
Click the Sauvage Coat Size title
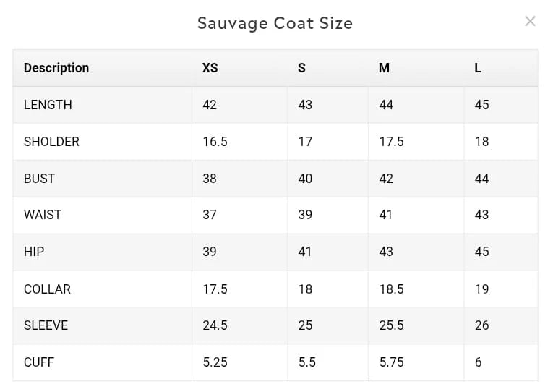click(x=275, y=23)
